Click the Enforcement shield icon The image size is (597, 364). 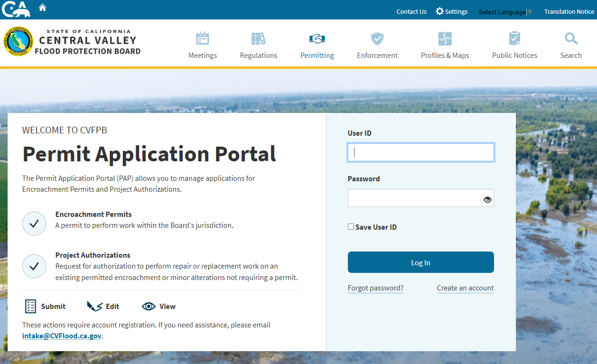coord(377,38)
